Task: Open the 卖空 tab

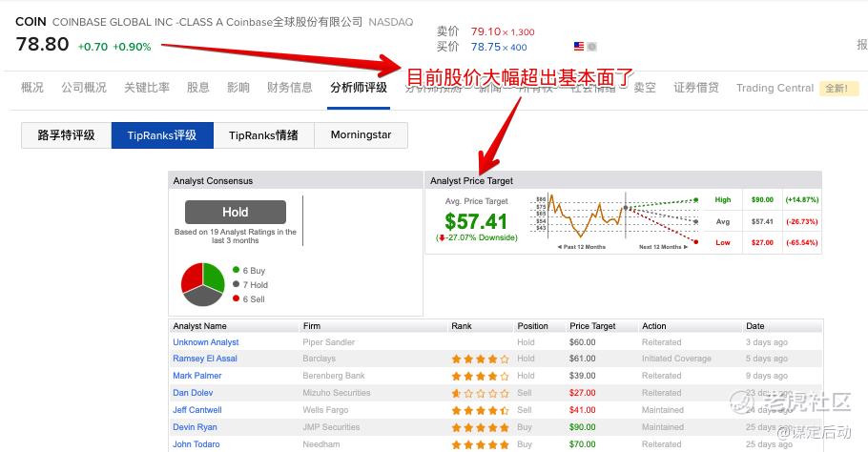Action: pyautogui.click(x=645, y=88)
